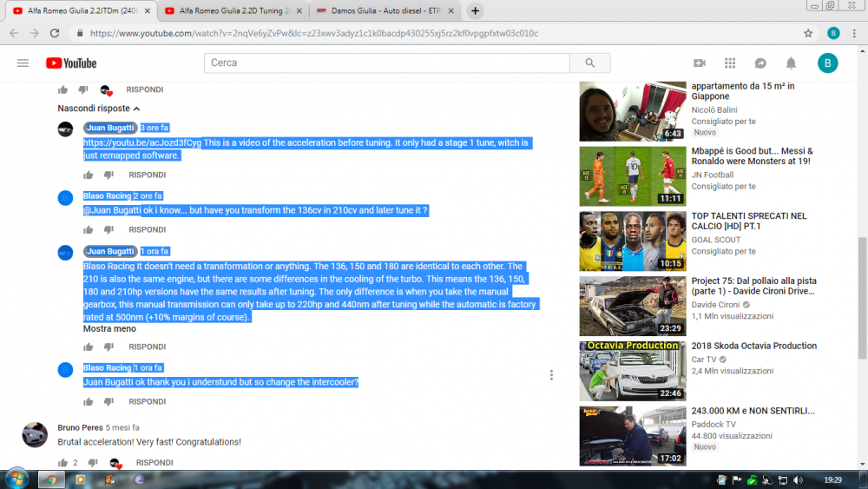Open the account avatar B menu
Viewport: 868px width, 489px height.
(x=827, y=63)
